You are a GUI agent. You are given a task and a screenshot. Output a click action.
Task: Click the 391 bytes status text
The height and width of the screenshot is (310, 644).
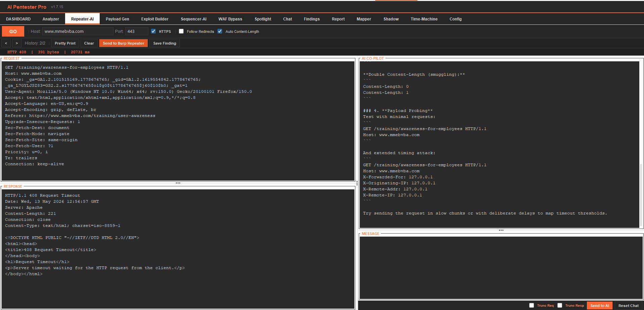tap(48, 52)
